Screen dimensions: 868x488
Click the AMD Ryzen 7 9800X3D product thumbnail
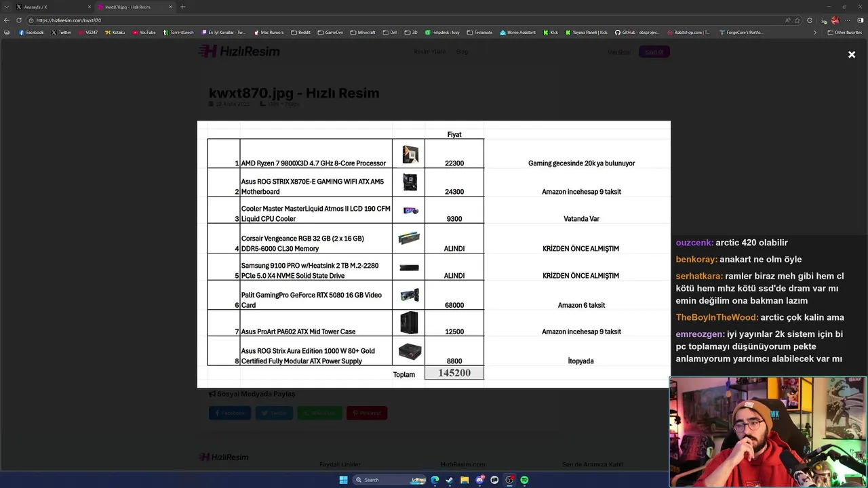click(410, 155)
